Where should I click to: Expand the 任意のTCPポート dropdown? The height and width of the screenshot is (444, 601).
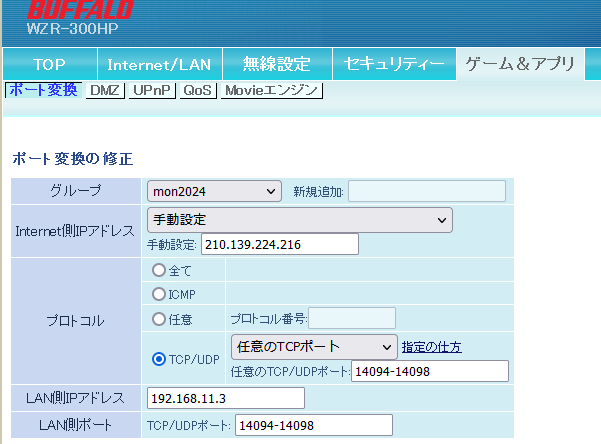pos(313,346)
